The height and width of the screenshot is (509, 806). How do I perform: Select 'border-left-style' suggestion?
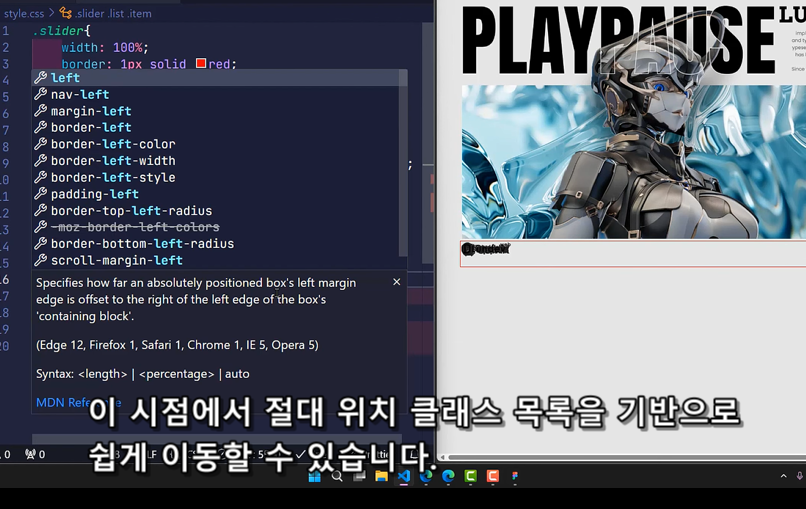coord(219,177)
